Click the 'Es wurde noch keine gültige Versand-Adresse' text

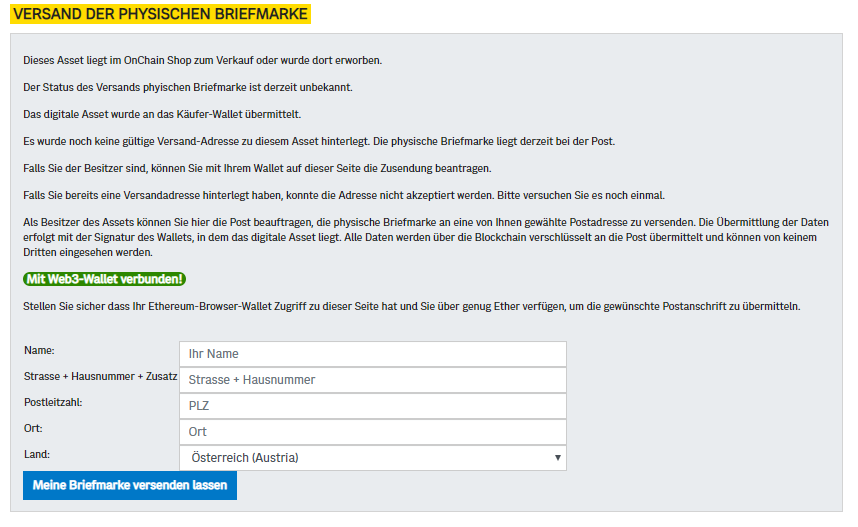319,141
